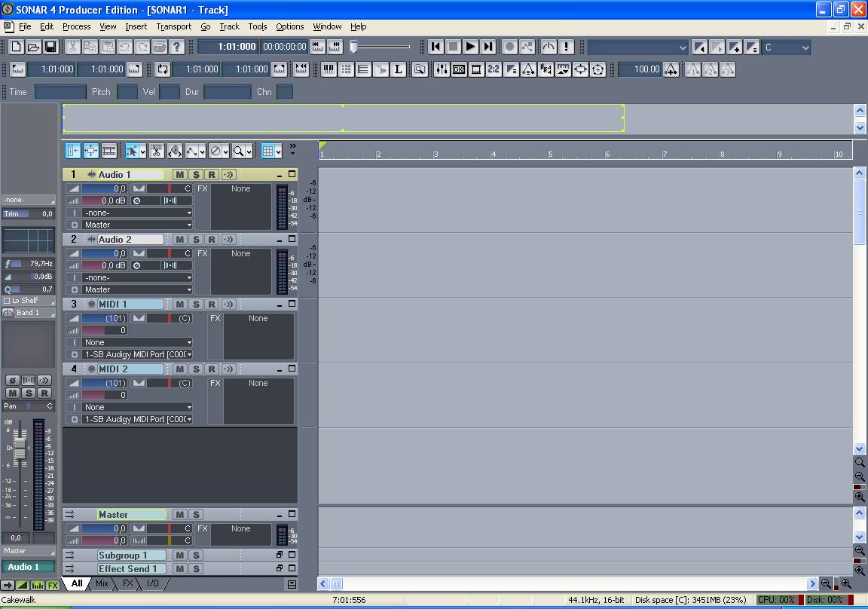Expand the track toolbar chevron overflow
Viewport: 868px width, 609px height.
click(293, 147)
